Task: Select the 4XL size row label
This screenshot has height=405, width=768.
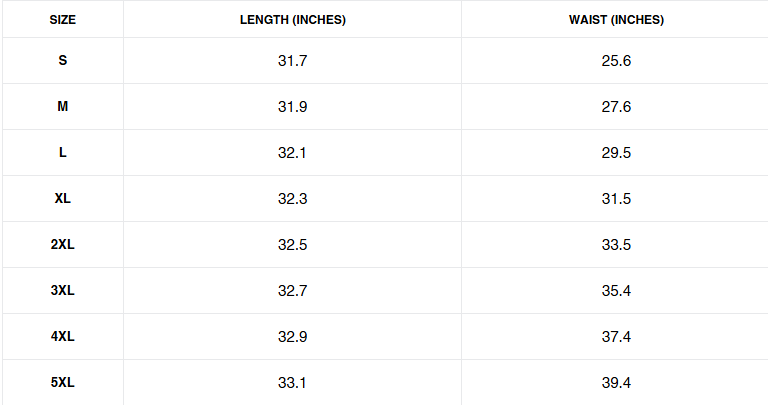Action: coord(62,337)
